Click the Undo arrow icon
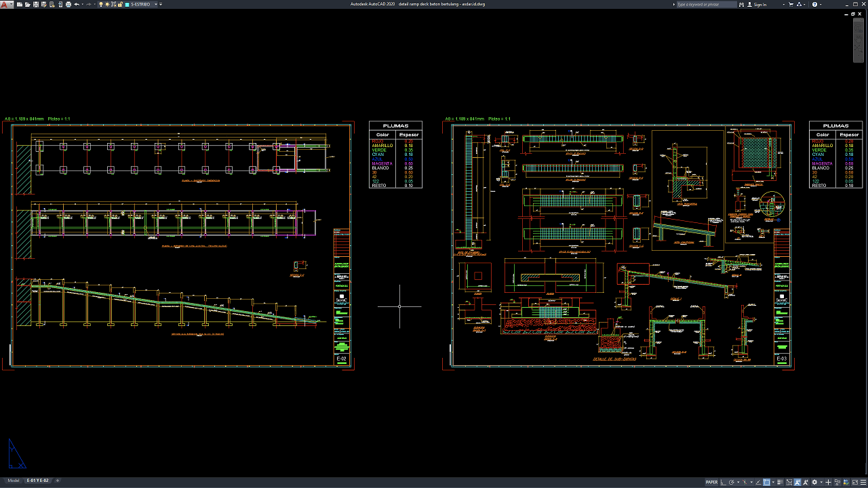868x488 pixels. tap(77, 4)
